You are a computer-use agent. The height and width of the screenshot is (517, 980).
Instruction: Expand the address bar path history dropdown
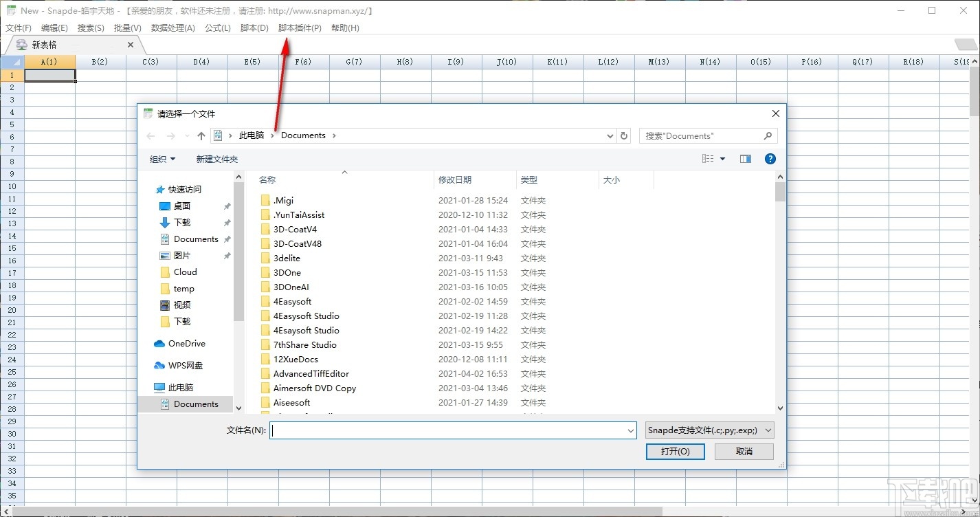tap(610, 136)
